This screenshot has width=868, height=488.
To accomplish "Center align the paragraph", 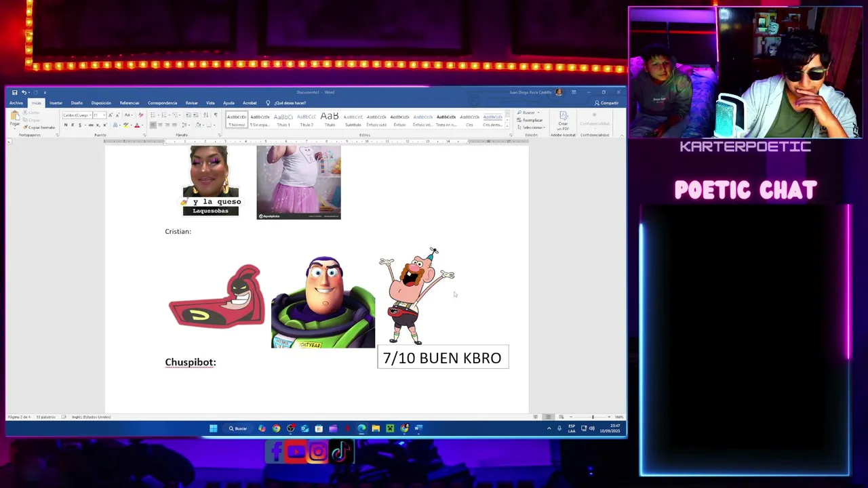I will [160, 125].
